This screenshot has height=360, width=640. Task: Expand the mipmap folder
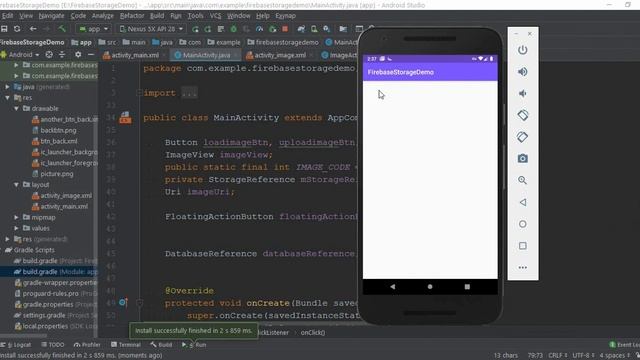[x=16, y=218]
